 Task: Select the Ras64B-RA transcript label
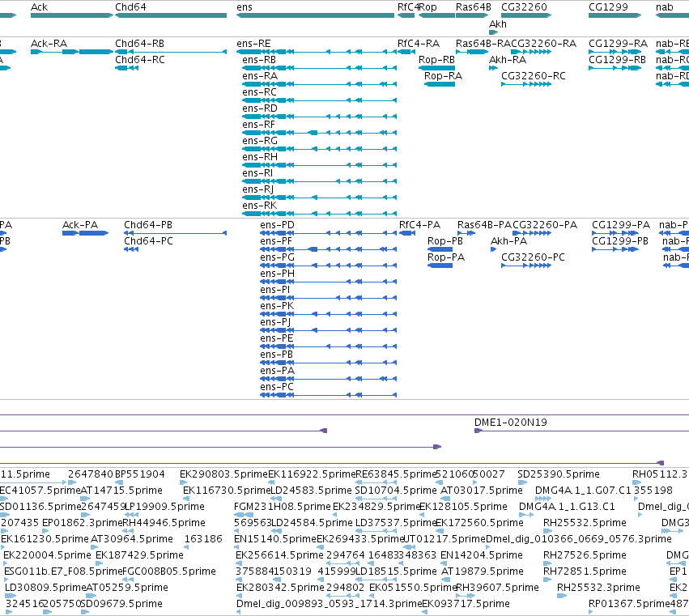[x=483, y=44]
